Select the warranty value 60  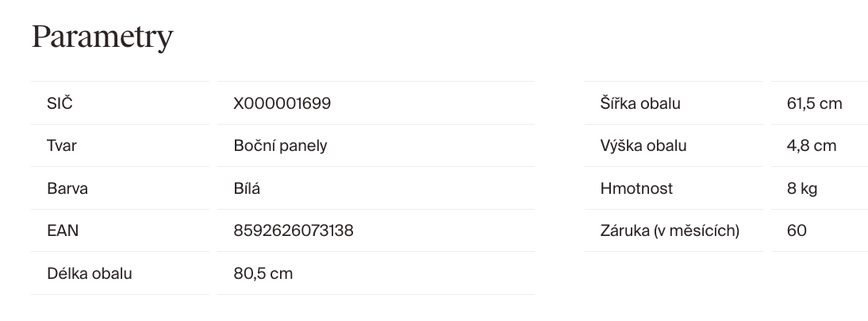pos(797,231)
